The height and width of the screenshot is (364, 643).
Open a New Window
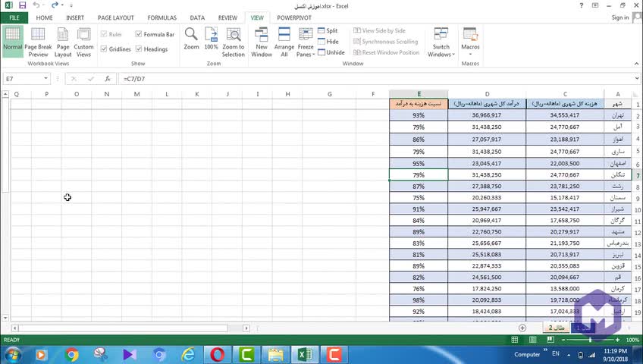click(261, 42)
